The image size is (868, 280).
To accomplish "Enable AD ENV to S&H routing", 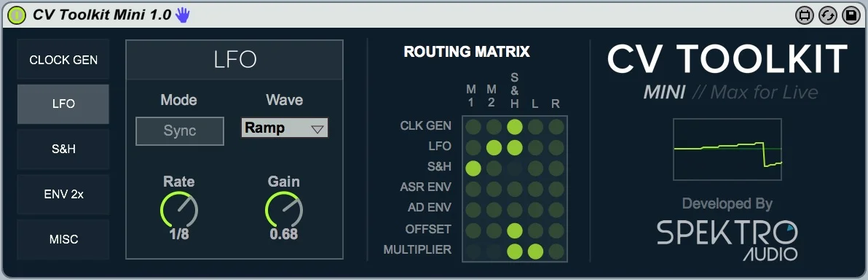I will click(515, 209).
